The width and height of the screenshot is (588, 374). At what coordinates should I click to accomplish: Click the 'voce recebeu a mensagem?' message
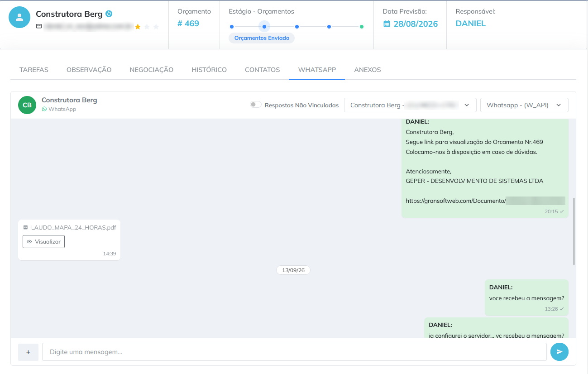click(x=526, y=298)
